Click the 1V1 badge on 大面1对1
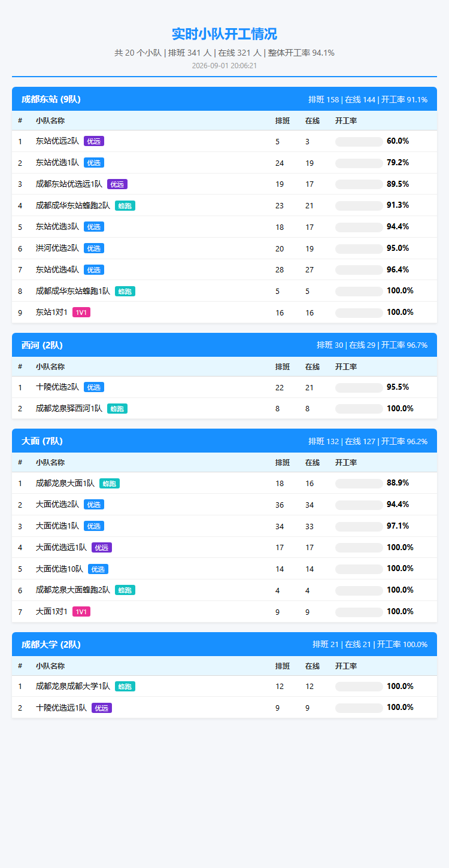Screen dimensions: 449x868 [x=81, y=612]
